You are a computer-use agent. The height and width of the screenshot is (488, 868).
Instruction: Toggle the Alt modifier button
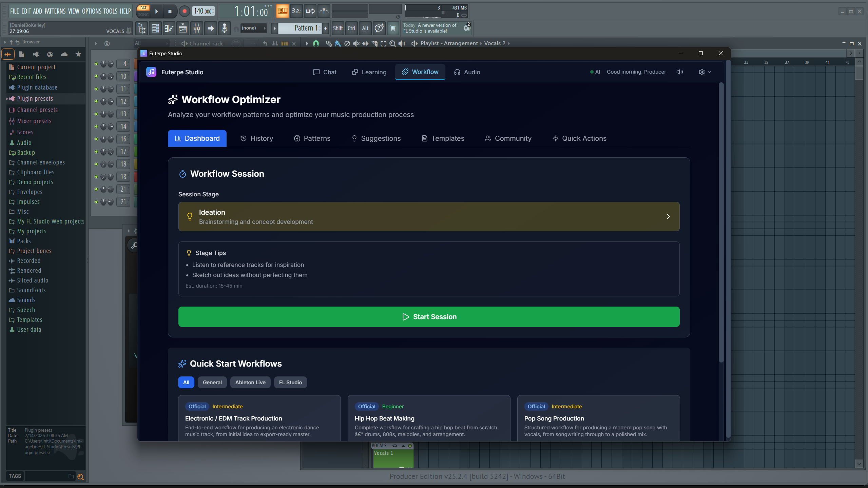(x=365, y=28)
